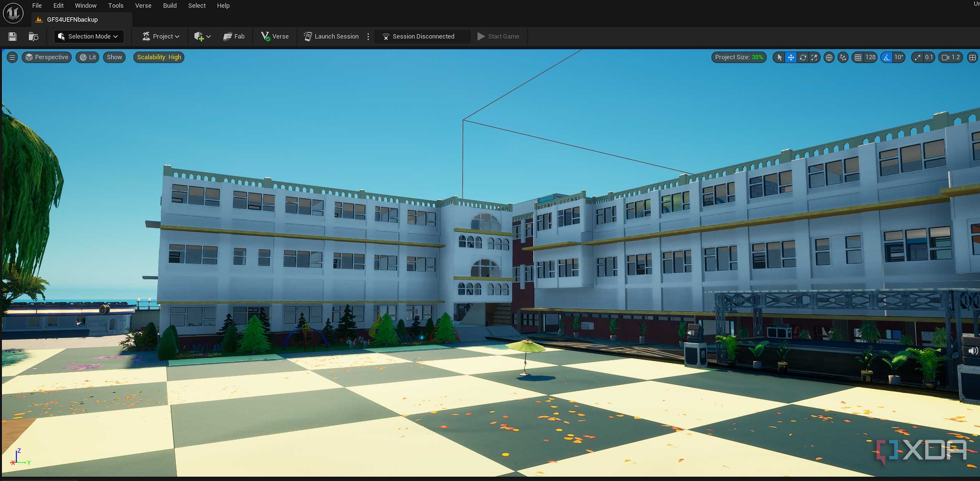Open the Edit menu
980x481 pixels.
(x=58, y=5)
